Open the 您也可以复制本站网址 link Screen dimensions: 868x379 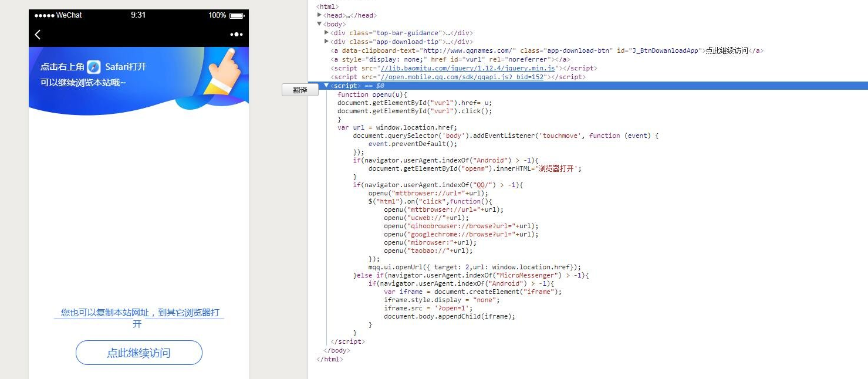click(x=140, y=318)
